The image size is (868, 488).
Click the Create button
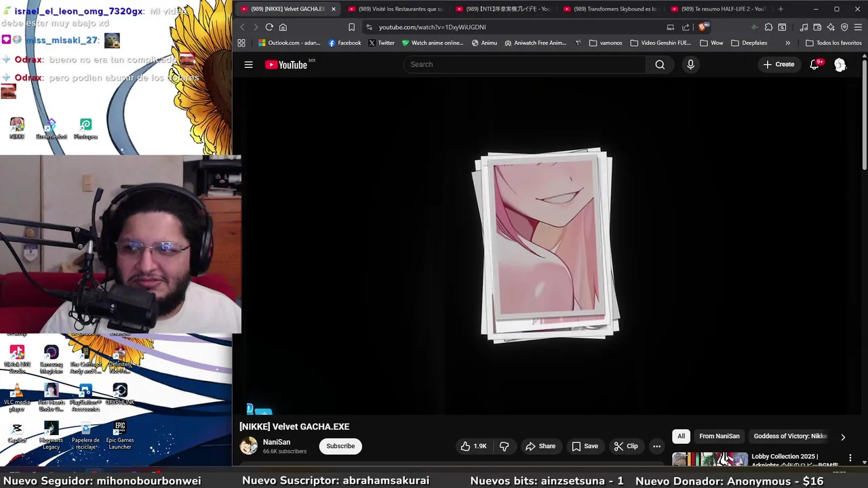point(778,64)
